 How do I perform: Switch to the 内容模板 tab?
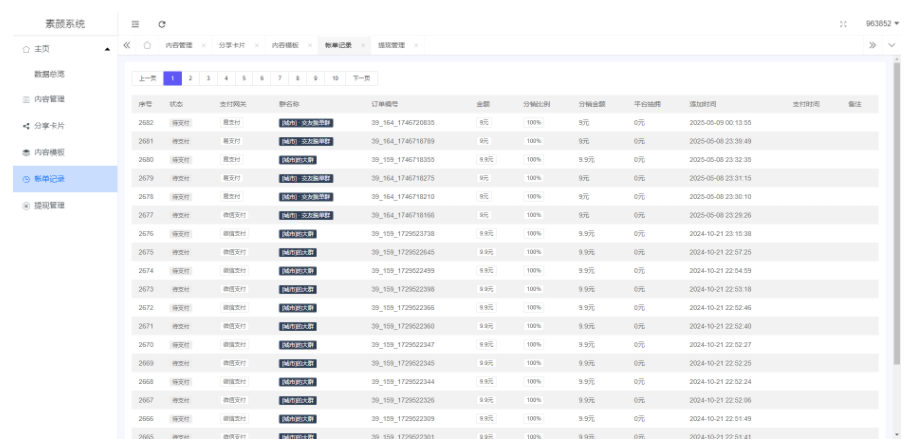pos(286,47)
